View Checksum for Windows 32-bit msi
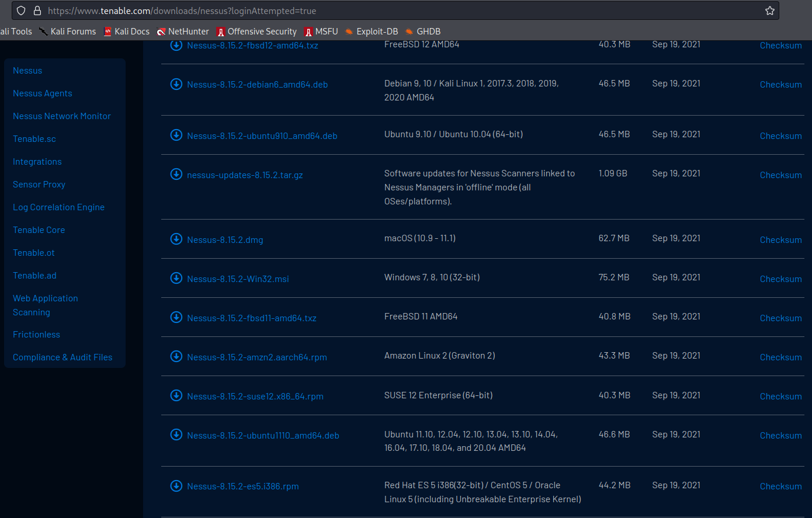The width and height of the screenshot is (812, 518). click(780, 279)
